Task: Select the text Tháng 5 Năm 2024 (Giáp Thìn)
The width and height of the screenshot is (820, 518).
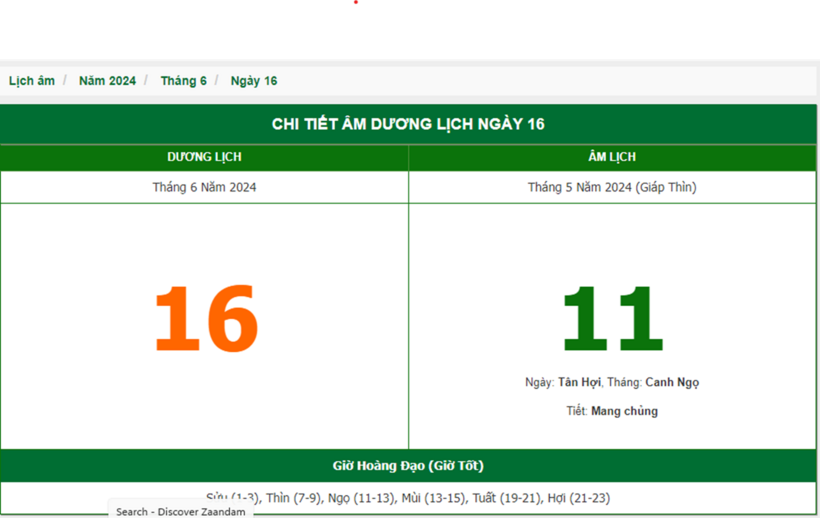Action: pos(612,187)
